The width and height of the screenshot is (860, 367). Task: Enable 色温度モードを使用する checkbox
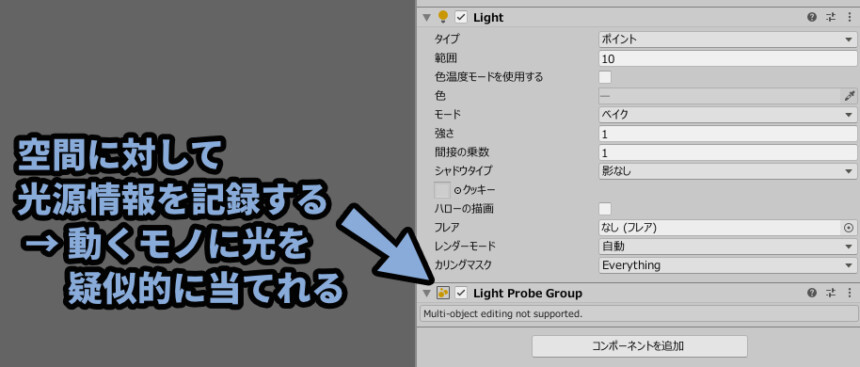(605, 77)
